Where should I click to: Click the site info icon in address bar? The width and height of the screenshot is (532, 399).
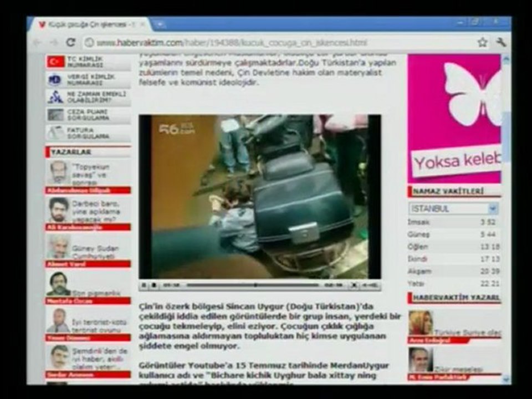89,43
